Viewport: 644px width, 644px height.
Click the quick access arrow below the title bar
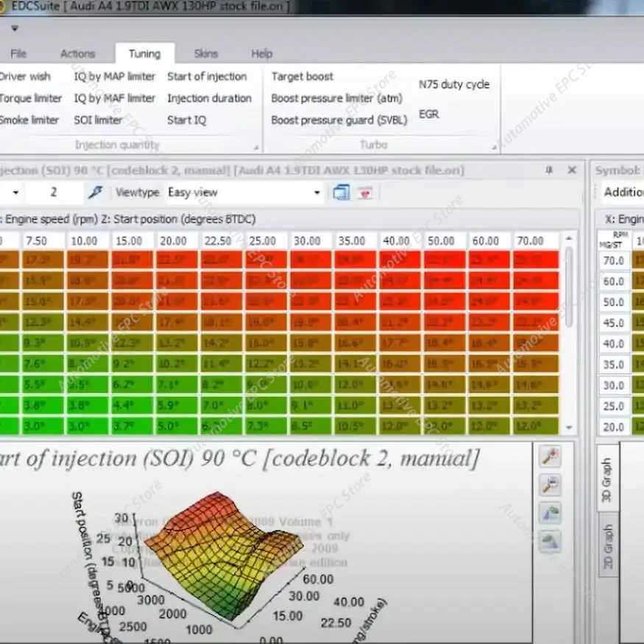[15, 28]
